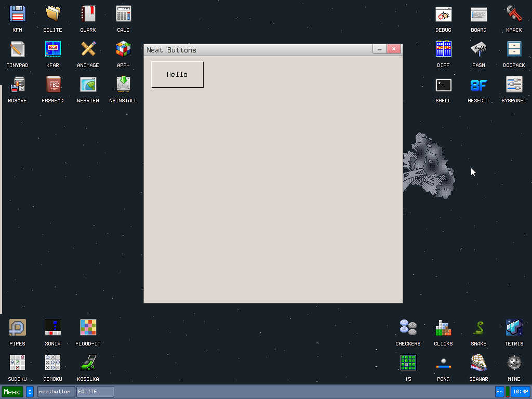Open TINYPAD text editor
The width and height of the screenshot is (532, 399).
click(17, 50)
